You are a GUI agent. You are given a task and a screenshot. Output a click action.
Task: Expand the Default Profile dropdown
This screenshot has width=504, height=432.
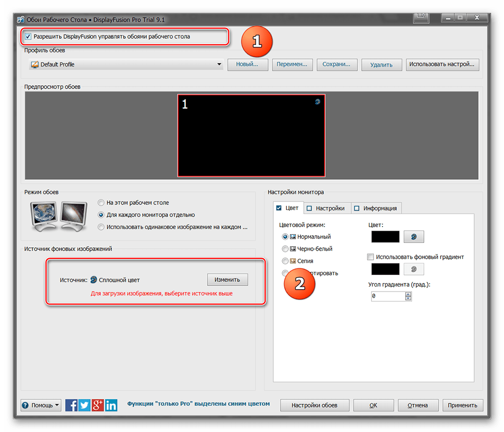(219, 64)
